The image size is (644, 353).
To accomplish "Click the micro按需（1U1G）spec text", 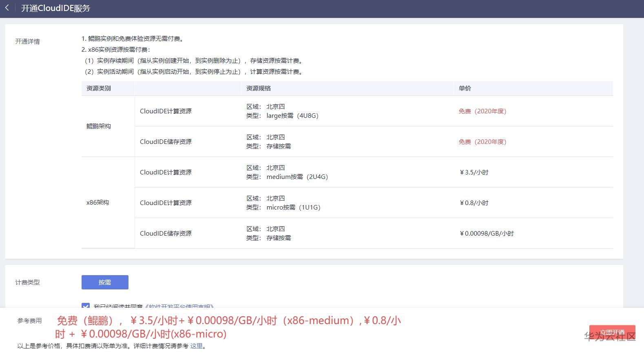I will (x=294, y=207).
